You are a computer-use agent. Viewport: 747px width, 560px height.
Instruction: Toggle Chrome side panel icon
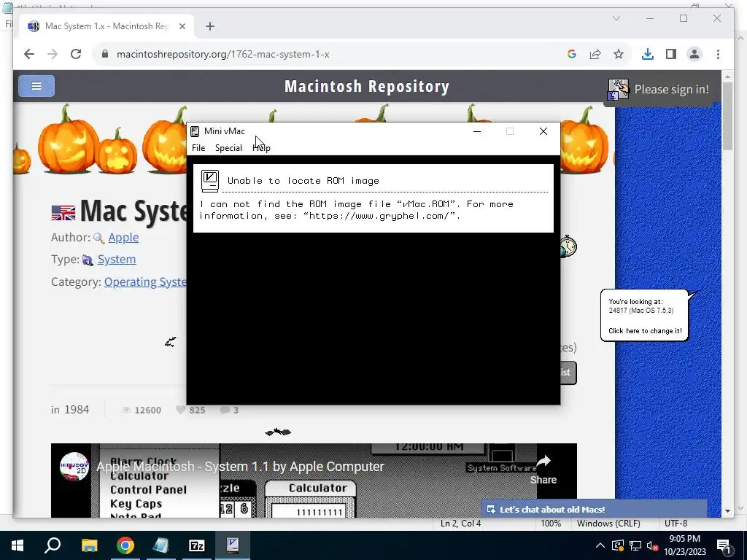pos(671,54)
